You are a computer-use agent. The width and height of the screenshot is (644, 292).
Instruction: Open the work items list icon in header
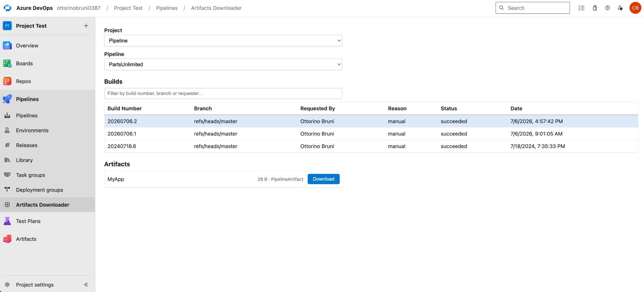pyautogui.click(x=582, y=8)
